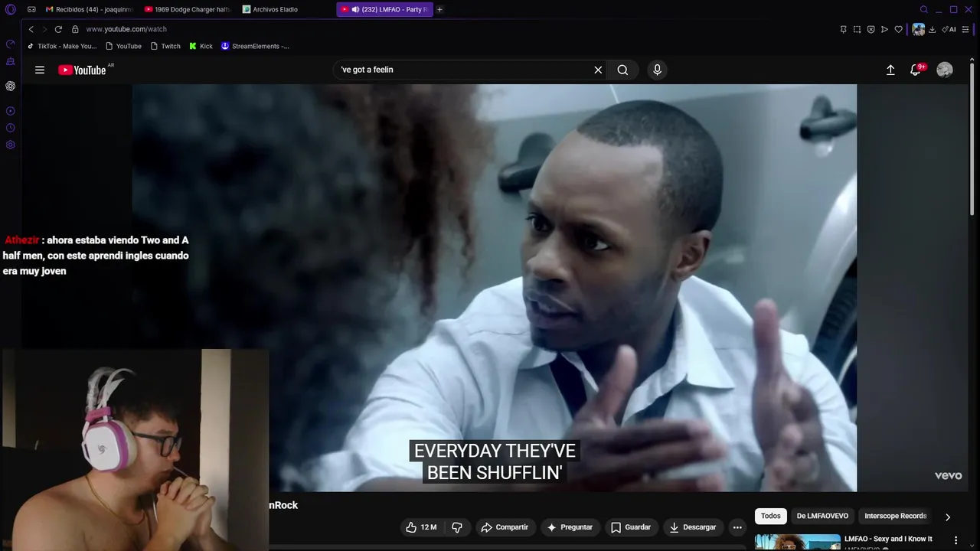Select the Todos filter chip
The image size is (980, 551).
[x=771, y=517]
